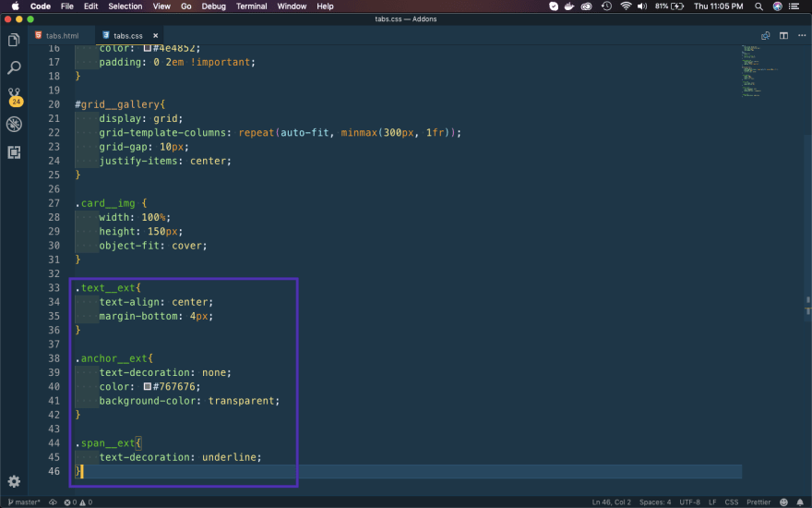812x508 pixels.
Task: Click the checkmark app icon in menu bar
Action: pyautogui.click(x=554, y=6)
